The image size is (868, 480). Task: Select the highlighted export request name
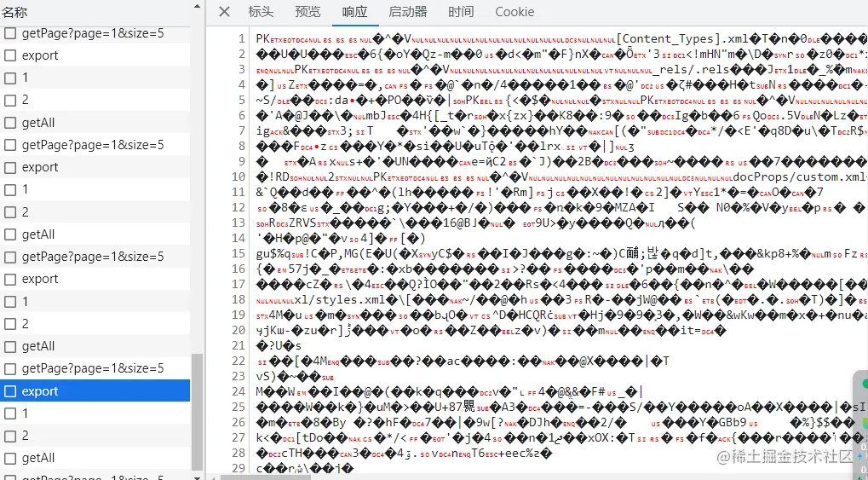[40, 391]
